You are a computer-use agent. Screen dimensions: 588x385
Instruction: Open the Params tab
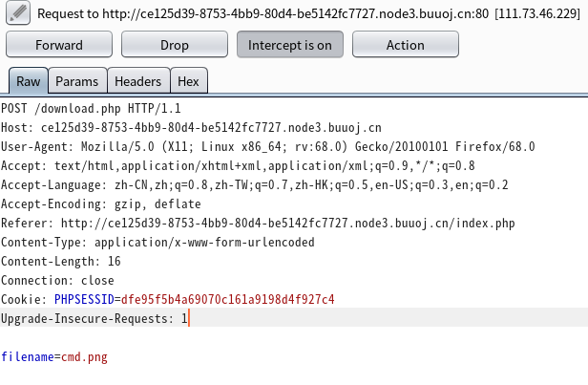tap(76, 82)
